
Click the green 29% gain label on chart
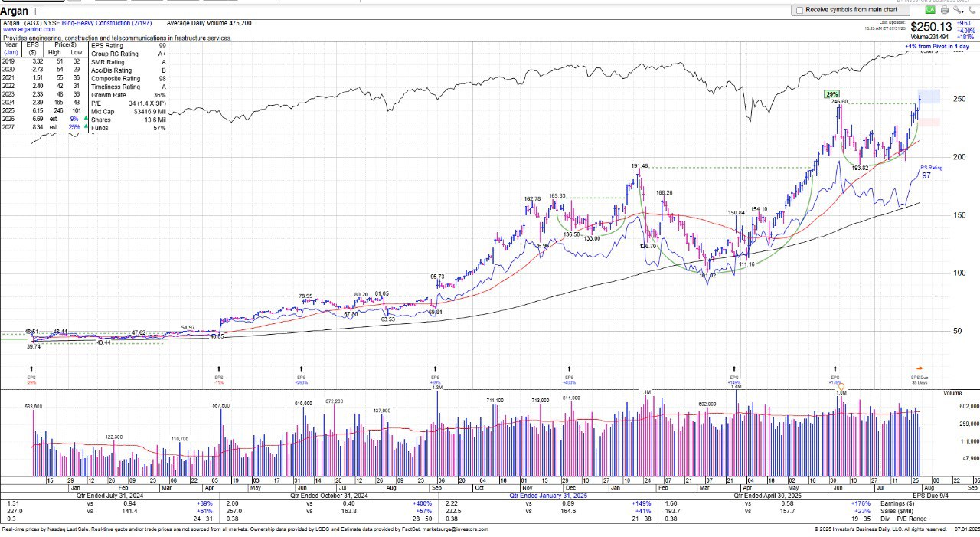(x=831, y=94)
